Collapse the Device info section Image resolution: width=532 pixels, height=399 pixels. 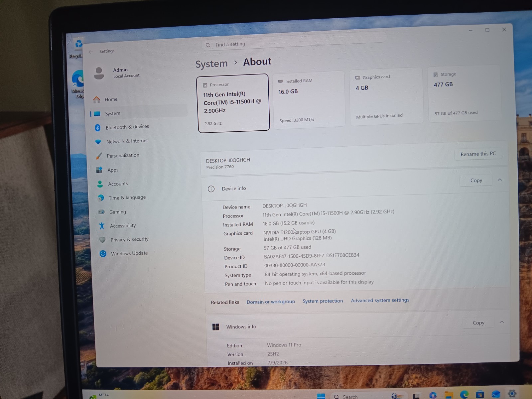(500, 180)
